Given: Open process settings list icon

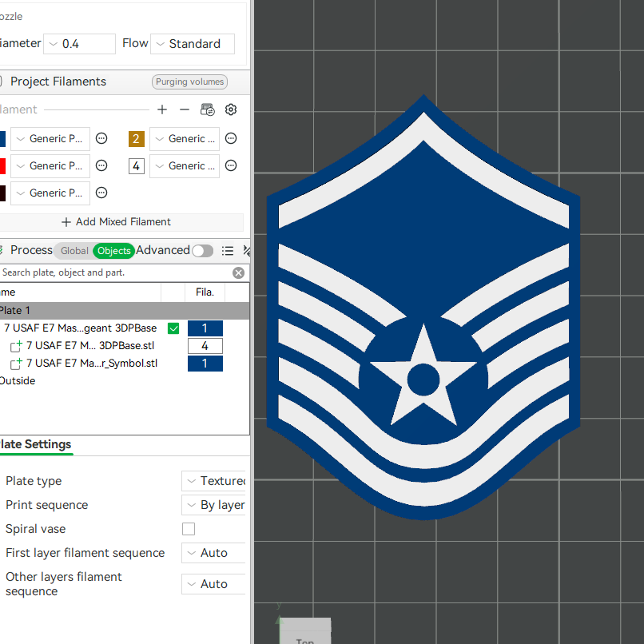Looking at the screenshot, I should click(228, 251).
